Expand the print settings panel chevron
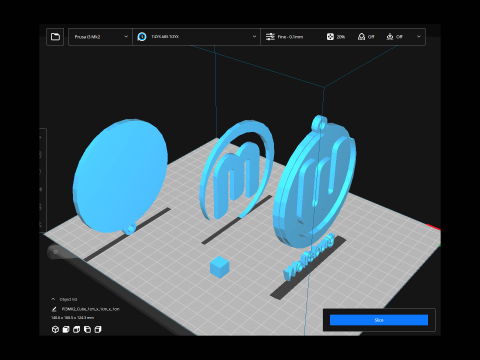This screenshot has width=480, height=360. [419, 37]
